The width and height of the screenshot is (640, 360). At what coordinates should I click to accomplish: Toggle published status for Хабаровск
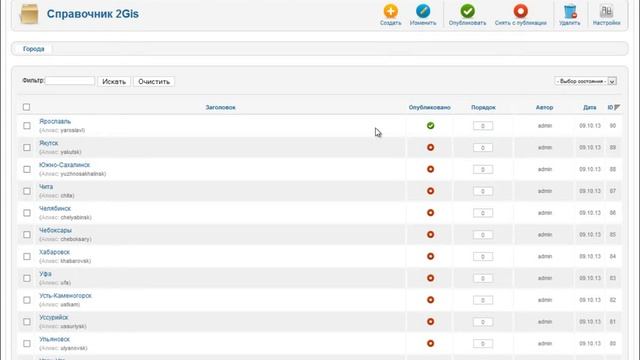point(430,256)
